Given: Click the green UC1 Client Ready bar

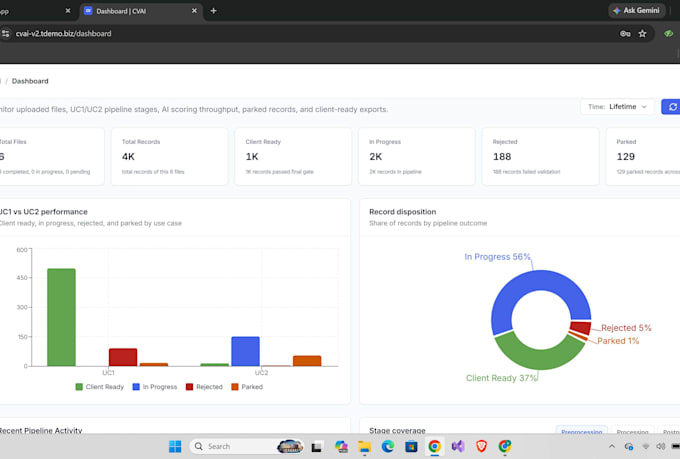Looking at the screenshot, I should coord(61,317).
